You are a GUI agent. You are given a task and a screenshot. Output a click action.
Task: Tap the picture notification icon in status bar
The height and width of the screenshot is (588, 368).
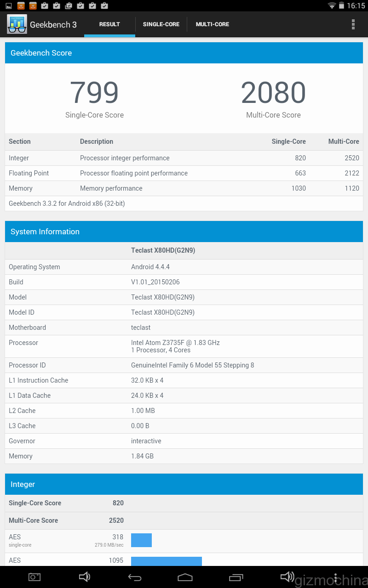(x=9, y=6)
